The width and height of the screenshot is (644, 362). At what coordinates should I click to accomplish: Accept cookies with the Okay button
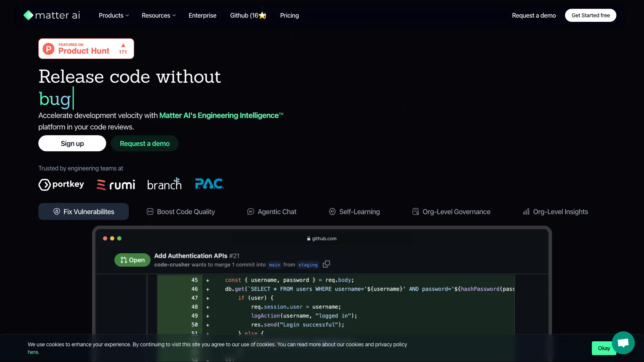(604, 348)
